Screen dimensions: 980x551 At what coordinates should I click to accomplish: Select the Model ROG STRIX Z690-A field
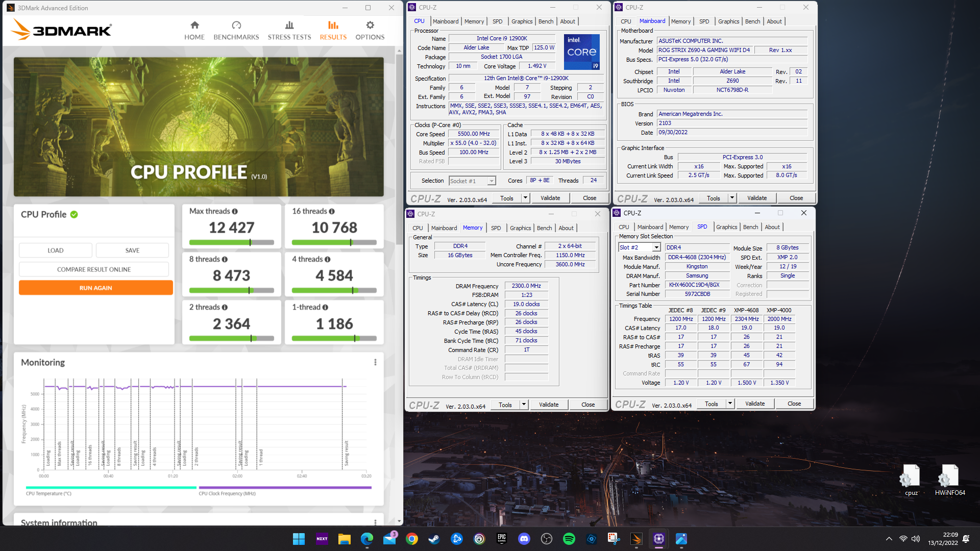coord(704,50)
